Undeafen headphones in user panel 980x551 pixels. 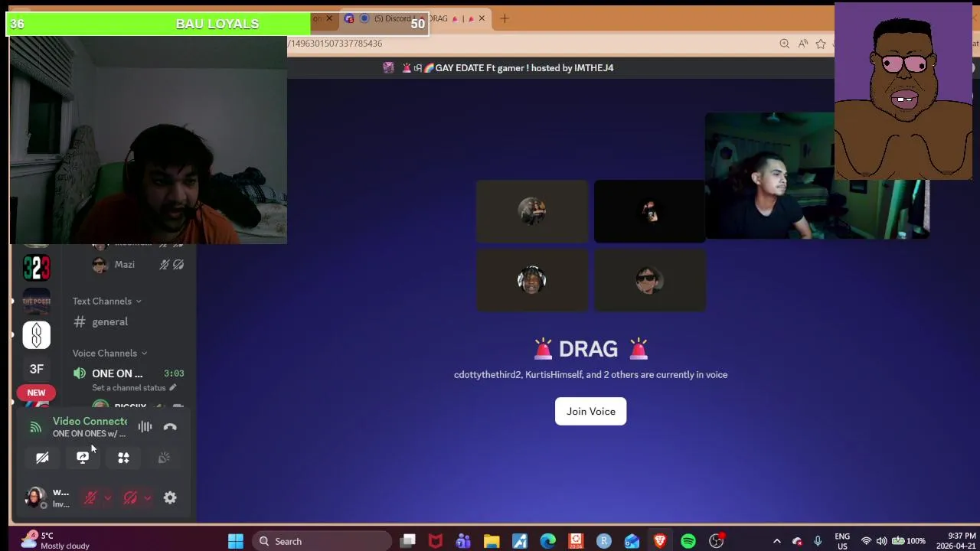pos(130,498)
